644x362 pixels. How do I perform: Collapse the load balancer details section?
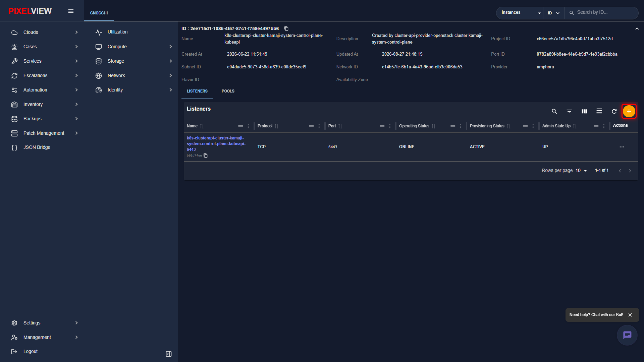637,29
